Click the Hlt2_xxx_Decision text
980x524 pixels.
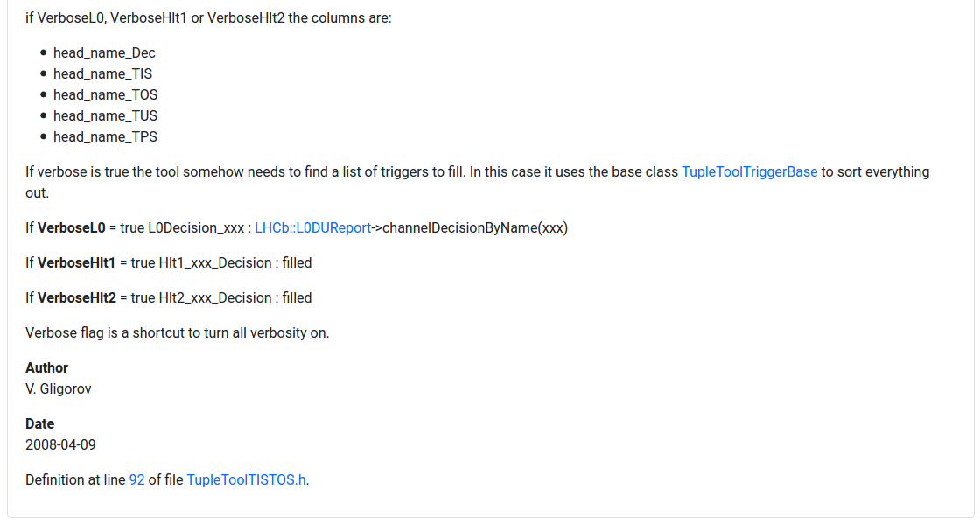(215, 298)
